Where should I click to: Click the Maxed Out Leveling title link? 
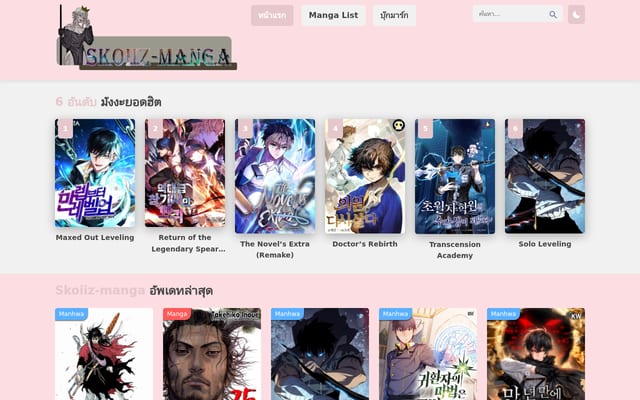tap(95, 238)
